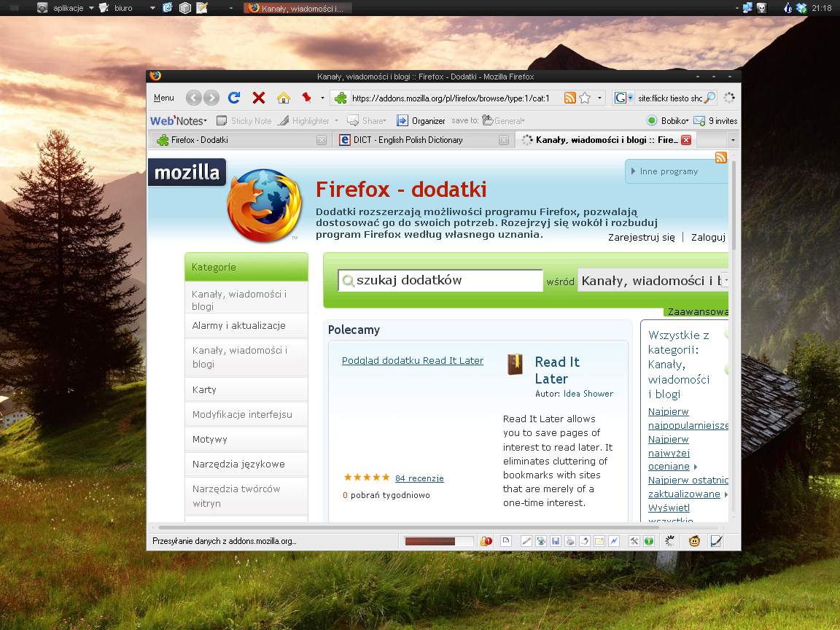This screenshot has height=630, width=840.
Task: Click the globe icon in status bar
Action: tap(541, 541)
